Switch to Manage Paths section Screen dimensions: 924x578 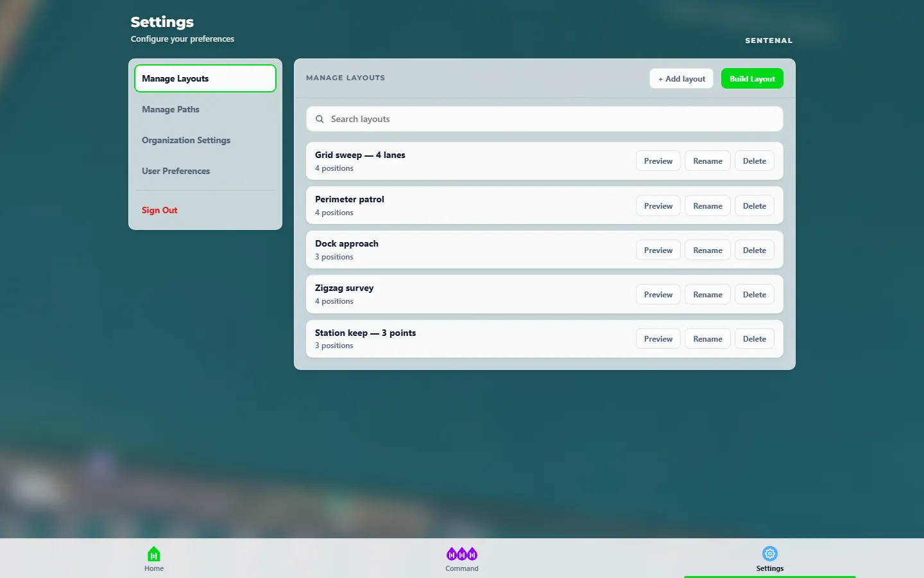coord(205,109)
